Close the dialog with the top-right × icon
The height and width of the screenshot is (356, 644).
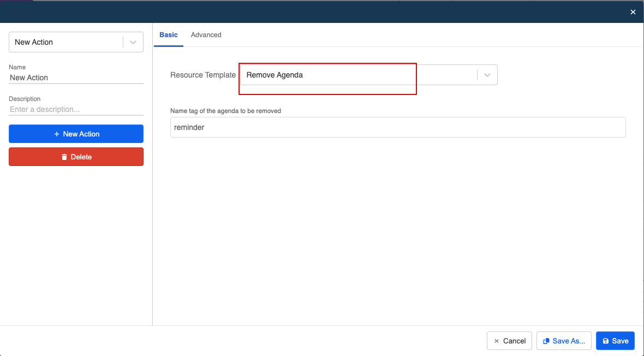[x=633, y=11]
